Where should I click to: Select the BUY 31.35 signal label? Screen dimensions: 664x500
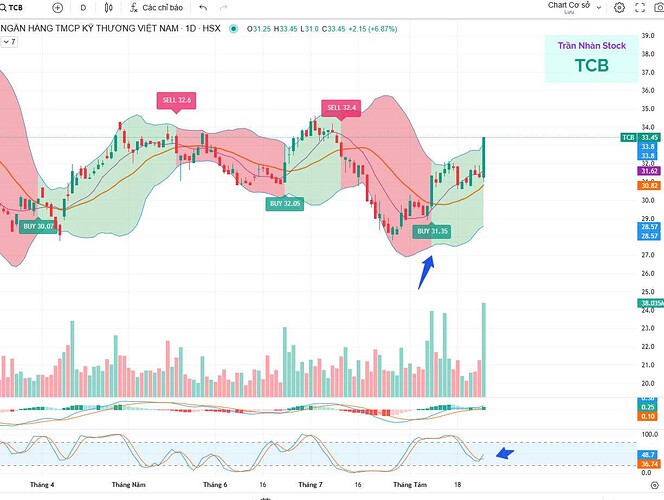(432, 231)
